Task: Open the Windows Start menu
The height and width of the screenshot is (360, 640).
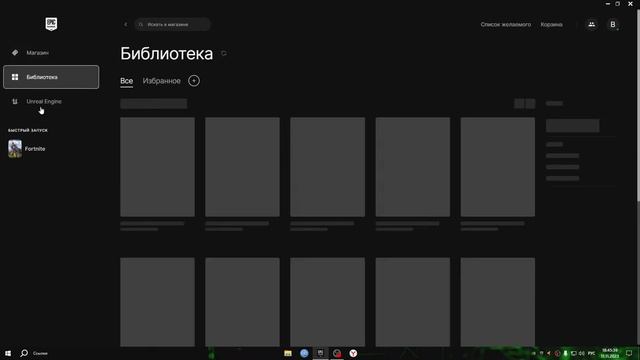Action: click(8, 353)
